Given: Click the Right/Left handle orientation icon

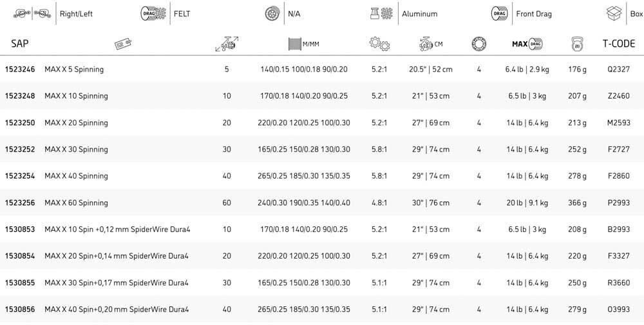Looking at the screenshot, I should click(x=31, y=13).
